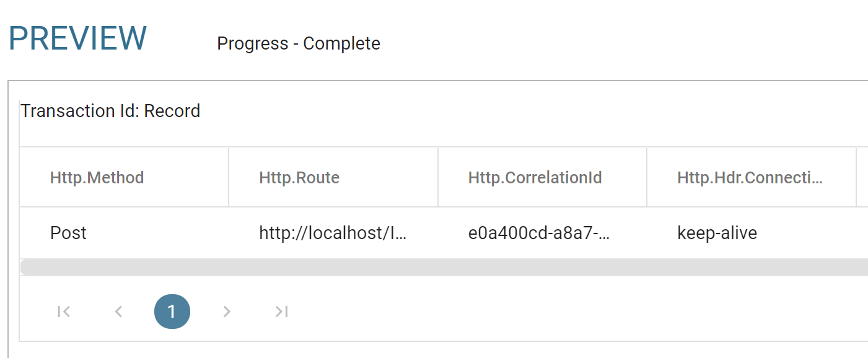Select page 1 in paginator

[172, 312]
